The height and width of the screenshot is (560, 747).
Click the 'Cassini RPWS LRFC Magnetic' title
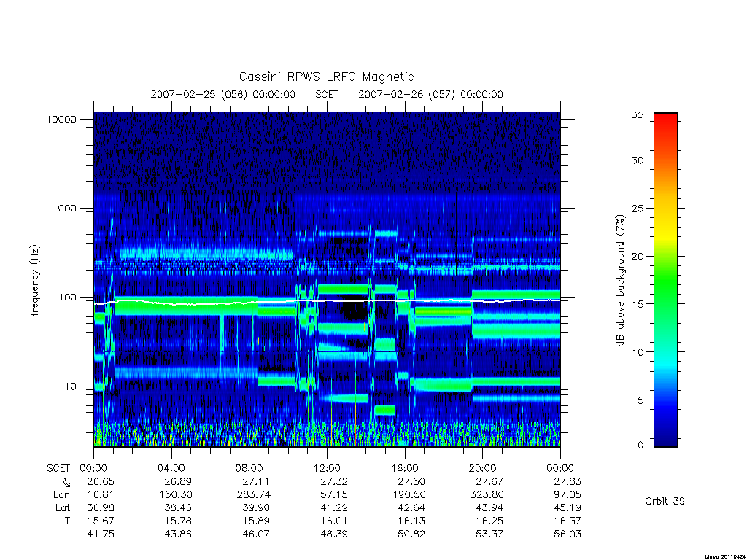coord(326,77)
